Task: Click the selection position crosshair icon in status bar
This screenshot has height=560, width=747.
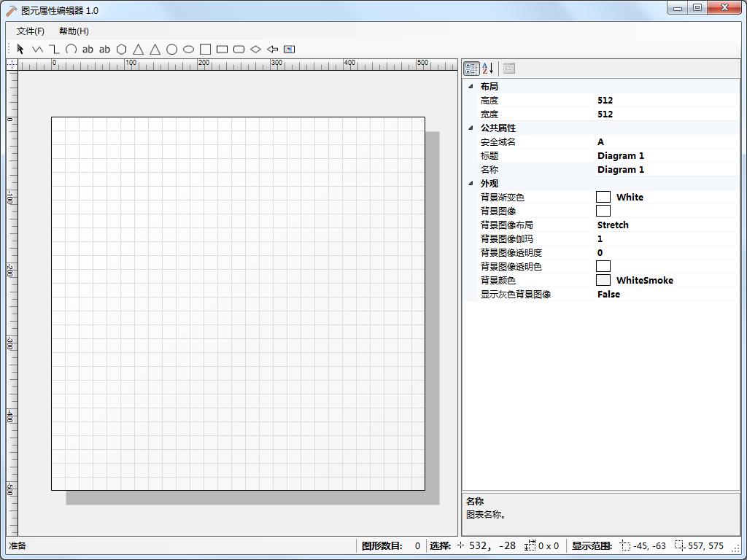Action: click(461, 545)
